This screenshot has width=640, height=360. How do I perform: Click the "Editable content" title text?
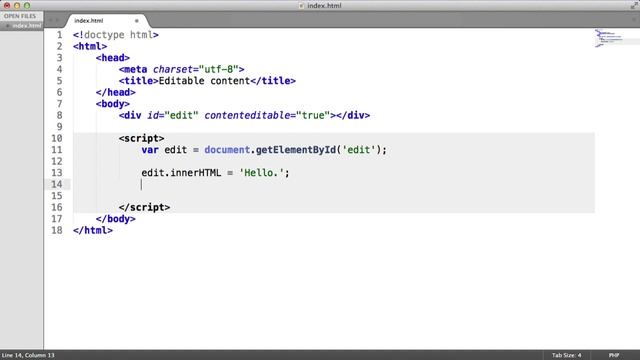point(204,81)
